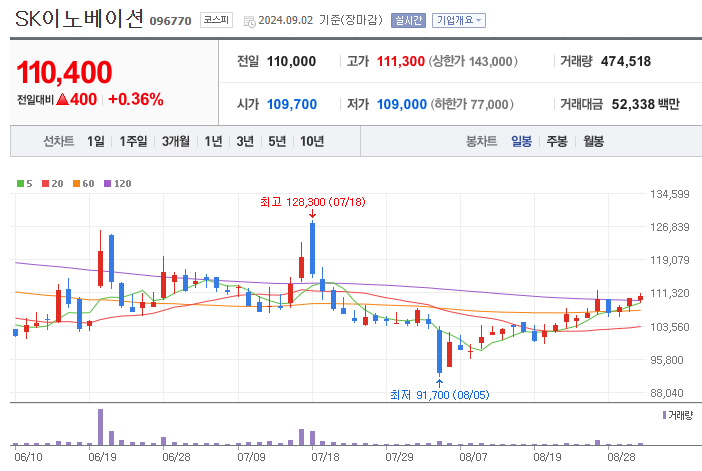
Task: Show the 3년 line chart
Action: [245, 141]
